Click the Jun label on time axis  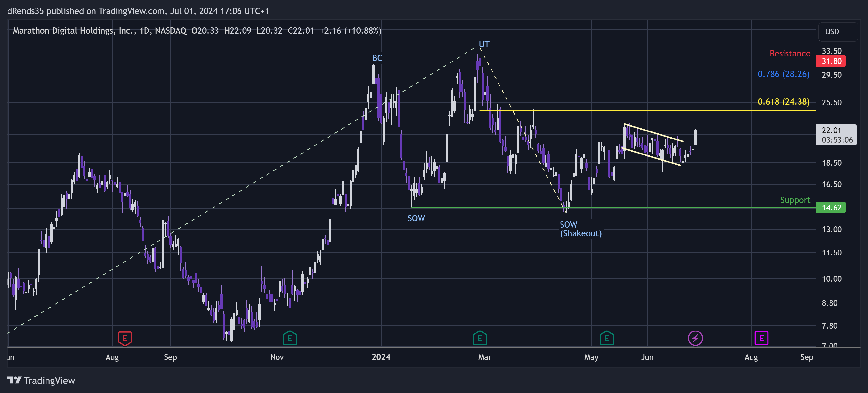point(647,357)
